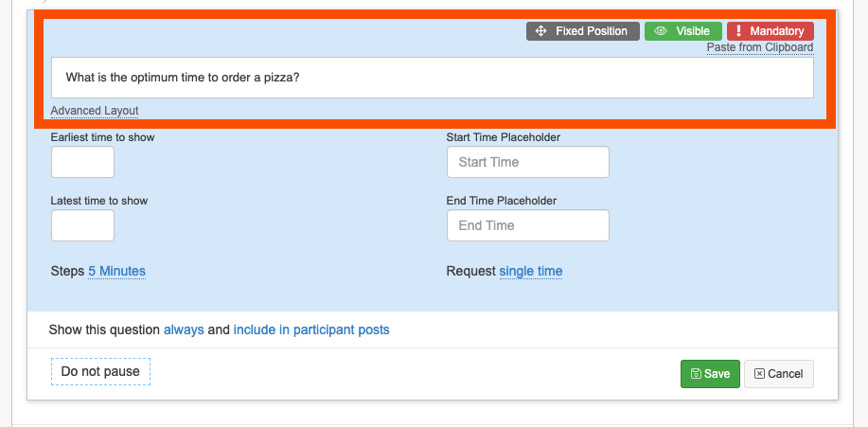Toggle the Mandatory requirement
The width and height of the screenshot is (868, 427).
[x=771, y=31]
